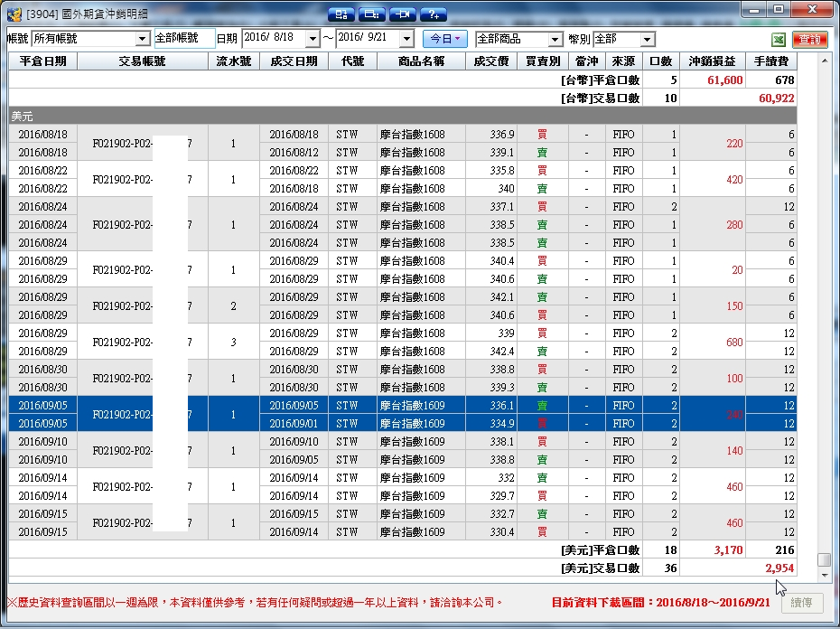This screenshot has height=629, width=840.
Task: Expand the 全部商品 product dropdown
Action: [555, 39]
